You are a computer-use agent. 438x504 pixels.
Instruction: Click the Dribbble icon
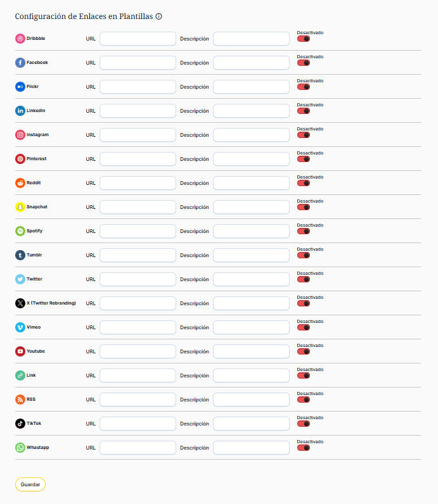click(x=20, y=39)
